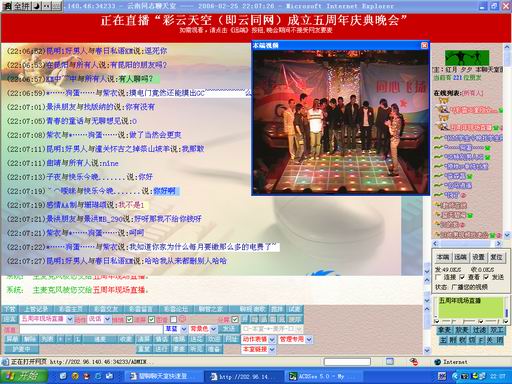
Task: Click the green dancing figures avatar image
Action: (467, 58)
